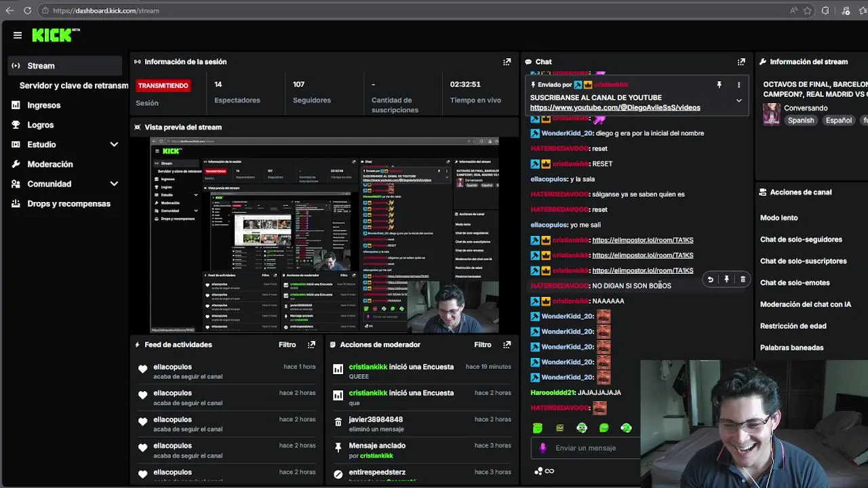Open Servidor y clave de retransmisión
Screen dimensions: 868x488
[x=74, y=85]
